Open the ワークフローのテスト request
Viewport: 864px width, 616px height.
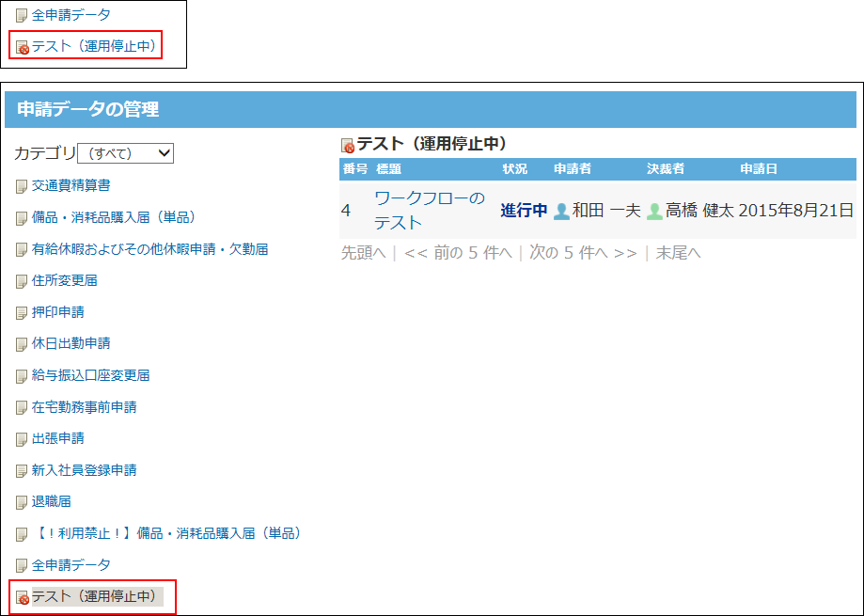(x=430, y=210)
